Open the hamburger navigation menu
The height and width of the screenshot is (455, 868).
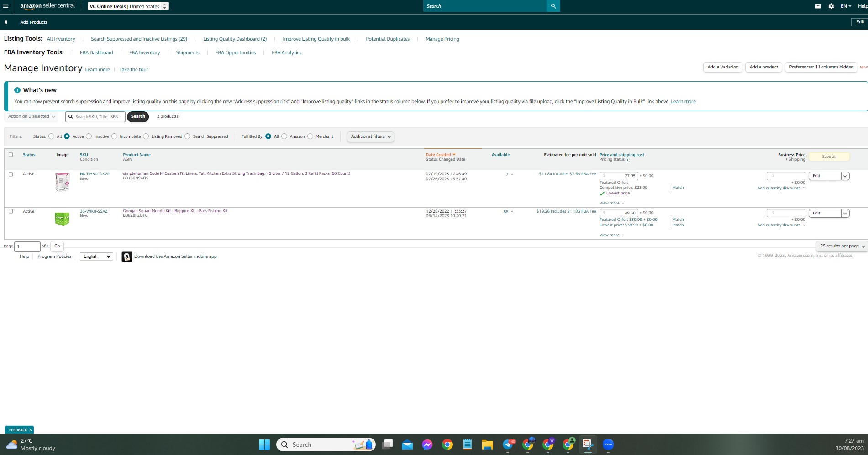pyautogui.click(x=6, y=6)
